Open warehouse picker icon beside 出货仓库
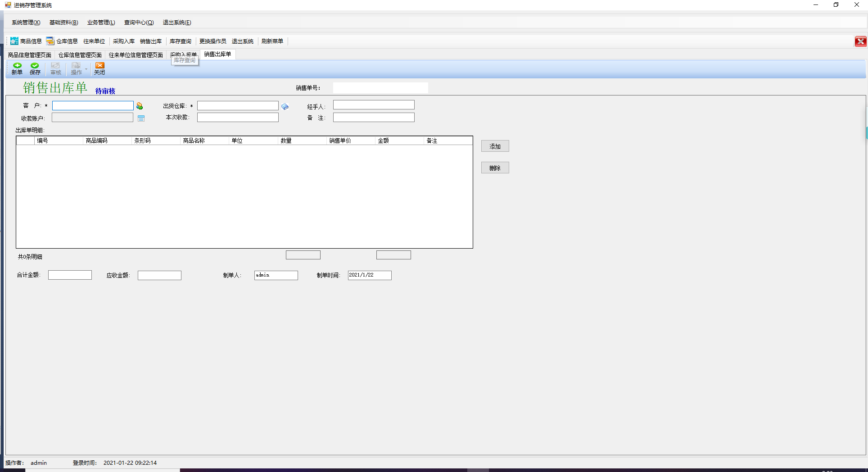This screenshot has width=868, height=472. click(x=285, y=107)
